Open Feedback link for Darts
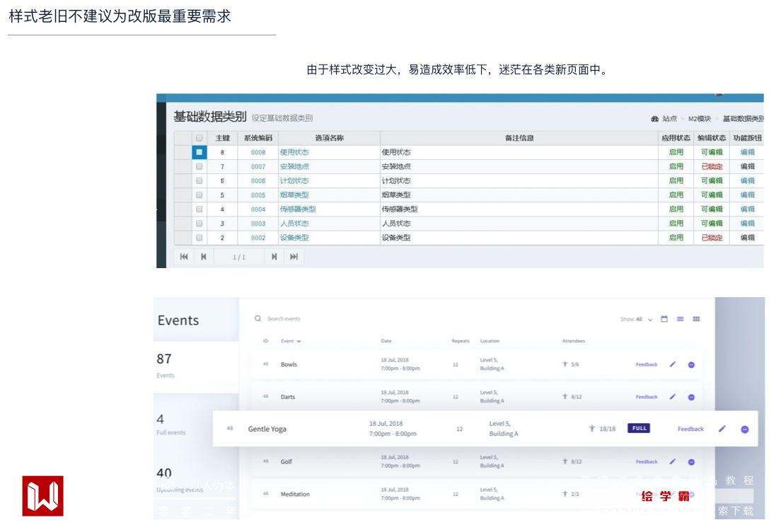This screenshot has width=776, height=532. click(647, 396)
